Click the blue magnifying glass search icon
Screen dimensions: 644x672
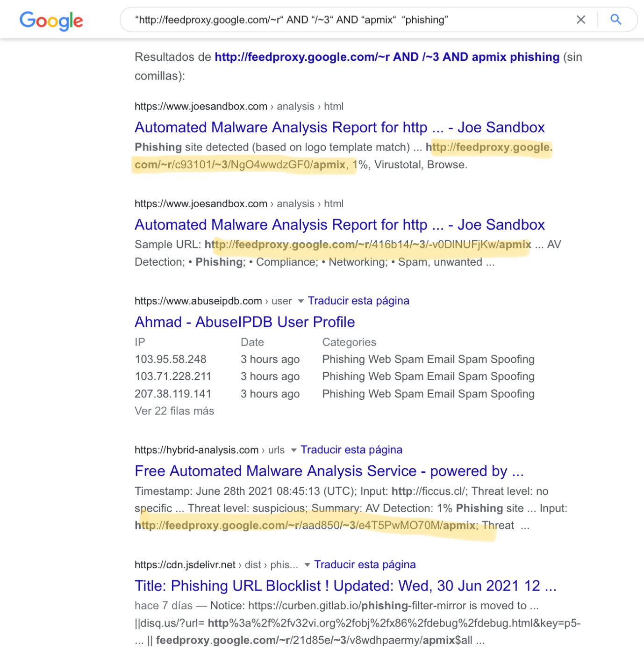[x=616, y=20]
